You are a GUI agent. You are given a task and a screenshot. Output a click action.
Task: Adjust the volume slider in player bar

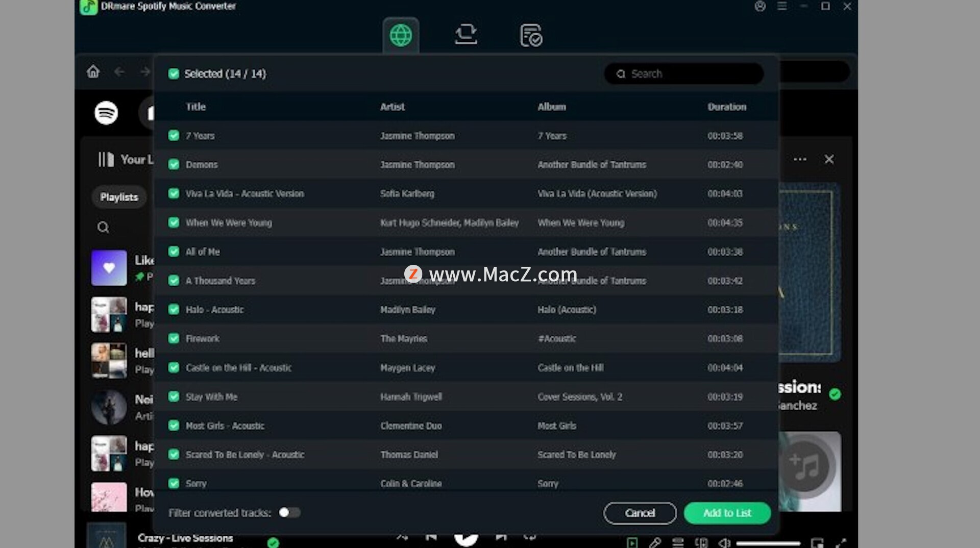768,543
